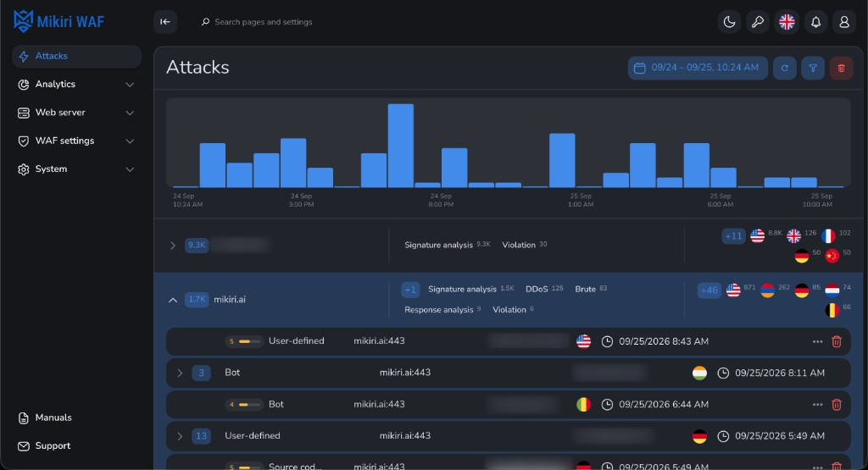Select the Violation 30 label
The width and height of the screenshot is (868, 470).
(524, 245)
